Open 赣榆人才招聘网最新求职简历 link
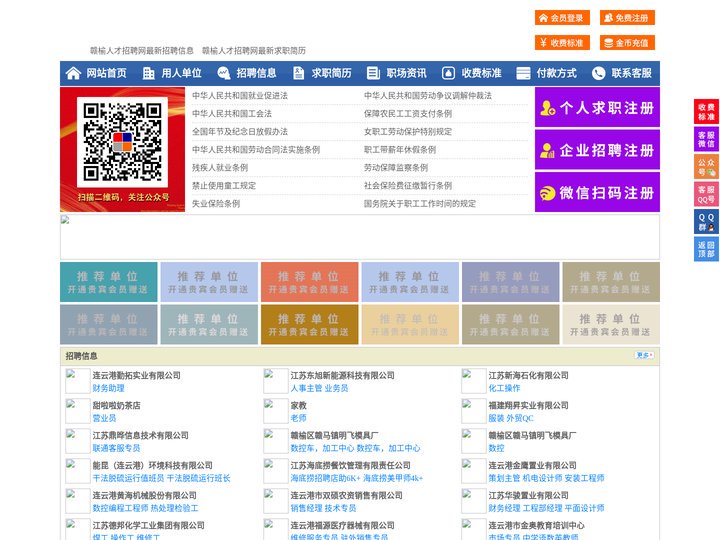 (x=254, y=51)
